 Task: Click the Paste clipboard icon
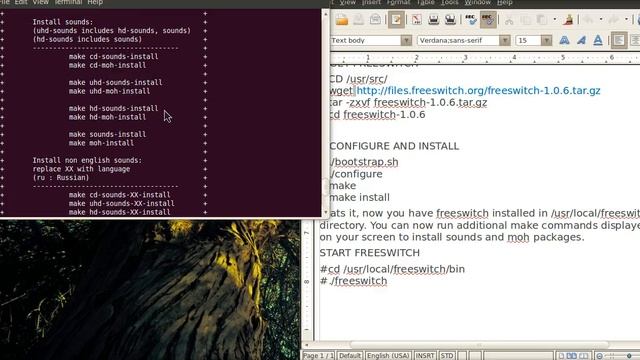coord(542,20)
